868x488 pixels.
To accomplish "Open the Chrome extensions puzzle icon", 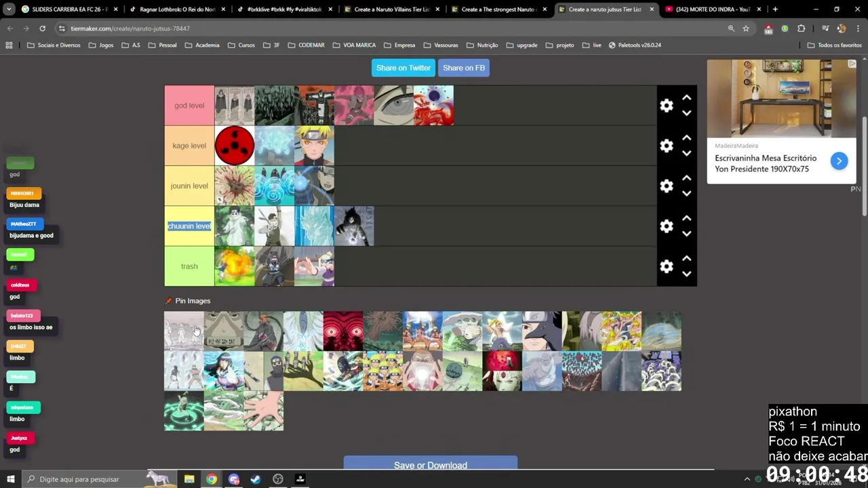I will [x=802, y=28].
